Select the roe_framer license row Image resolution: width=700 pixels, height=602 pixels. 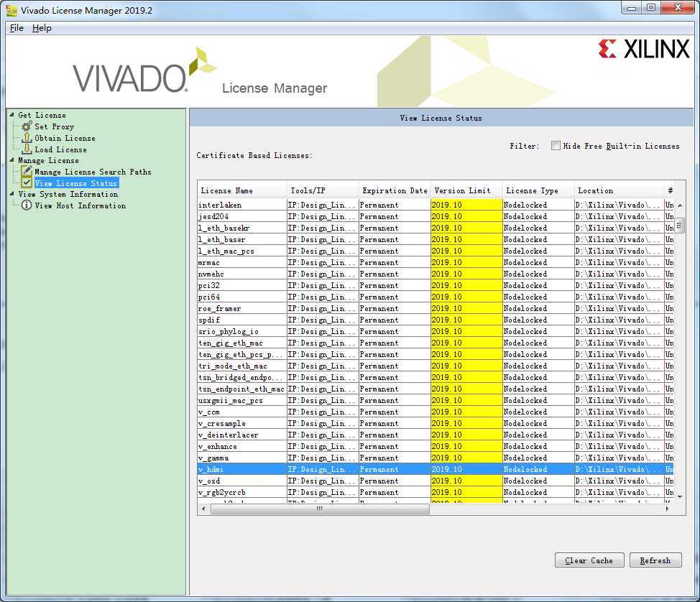point(436,308)
